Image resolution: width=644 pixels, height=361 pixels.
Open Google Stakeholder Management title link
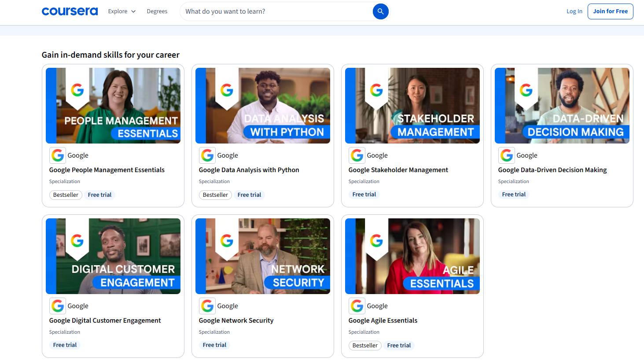tap(398, 170)
